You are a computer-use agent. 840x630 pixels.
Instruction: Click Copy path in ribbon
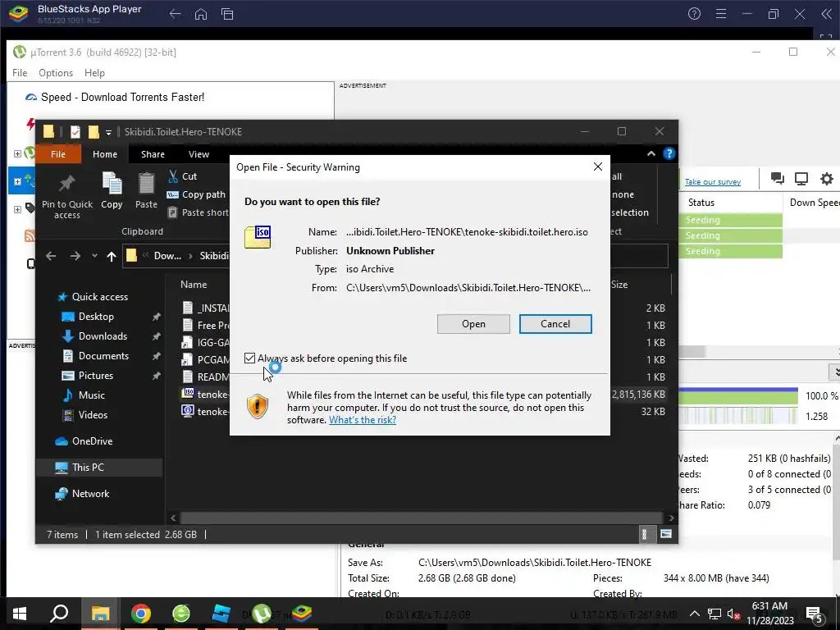click(197, 194)
